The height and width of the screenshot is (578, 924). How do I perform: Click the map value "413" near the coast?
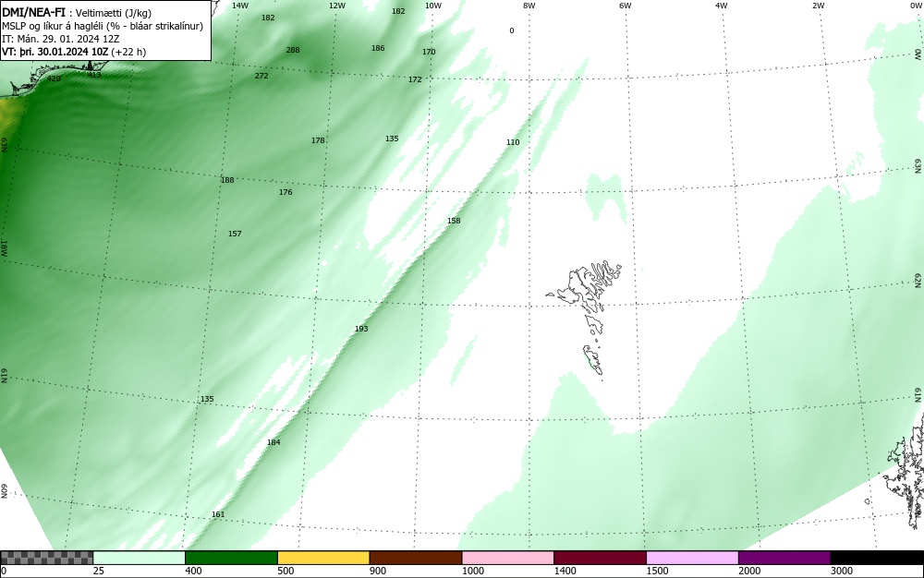(x=94, y=75)
